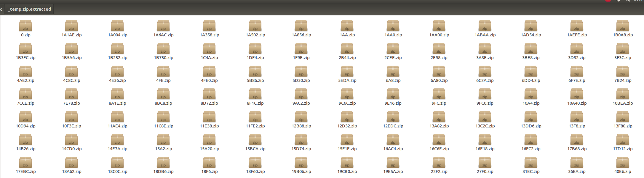Select the 1A1AE.zip archive icon
The image size is (644, 178).
[71, 26]
